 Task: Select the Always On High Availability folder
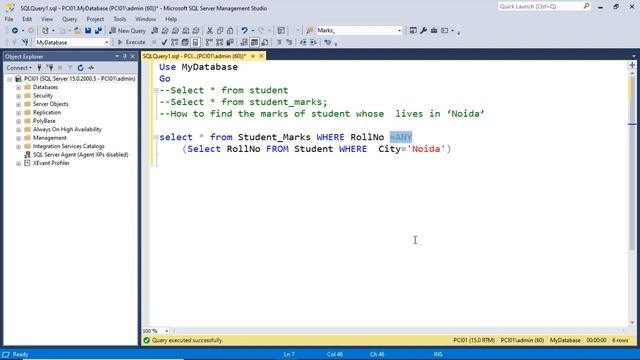67,129
